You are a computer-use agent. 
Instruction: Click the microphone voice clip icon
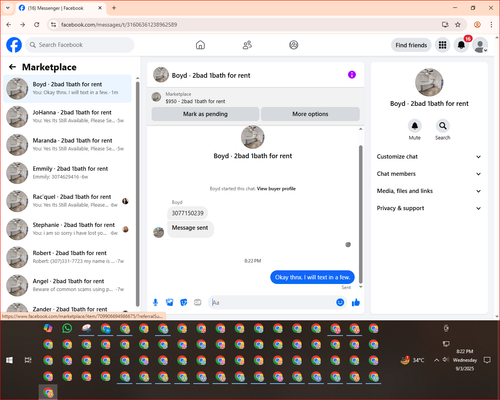pos(155,302)
